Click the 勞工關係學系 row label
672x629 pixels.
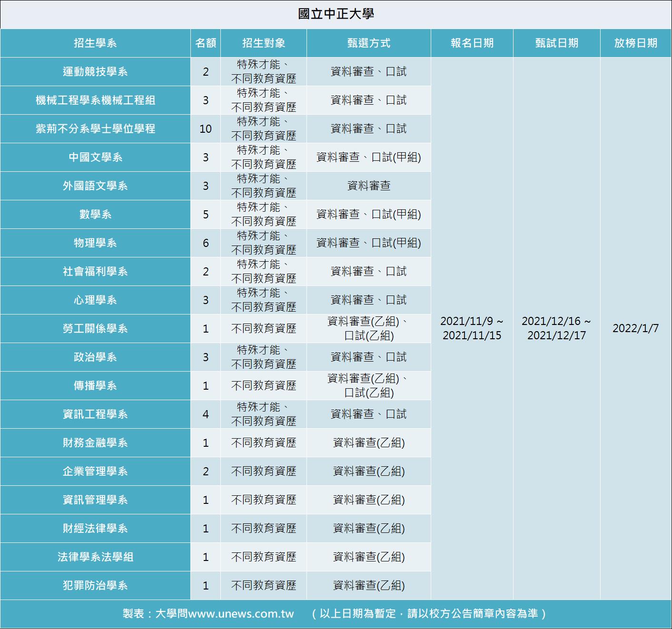click(95, 329)
